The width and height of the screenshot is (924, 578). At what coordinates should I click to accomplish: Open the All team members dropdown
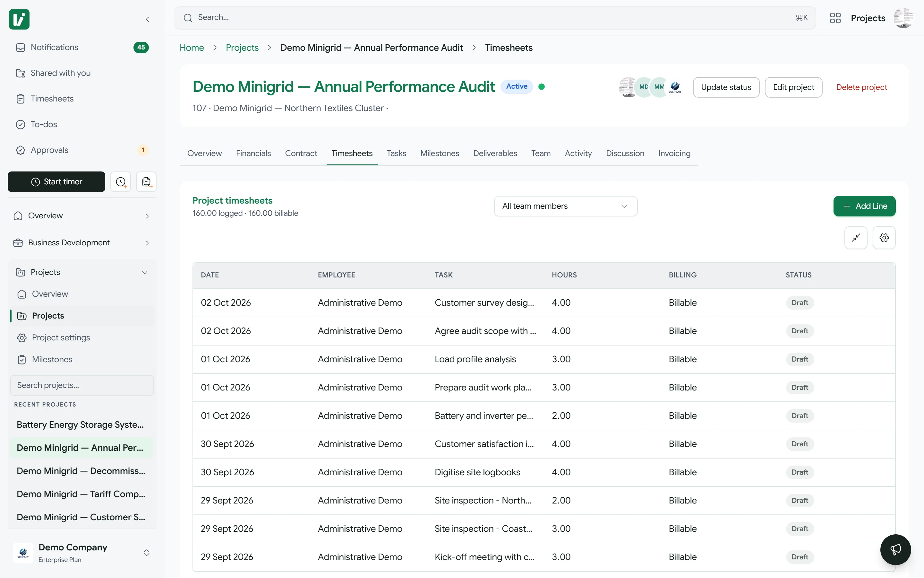tap(566, 206)
